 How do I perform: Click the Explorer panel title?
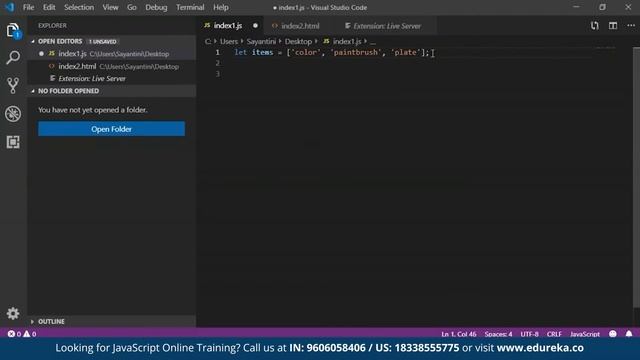(52, 25)
